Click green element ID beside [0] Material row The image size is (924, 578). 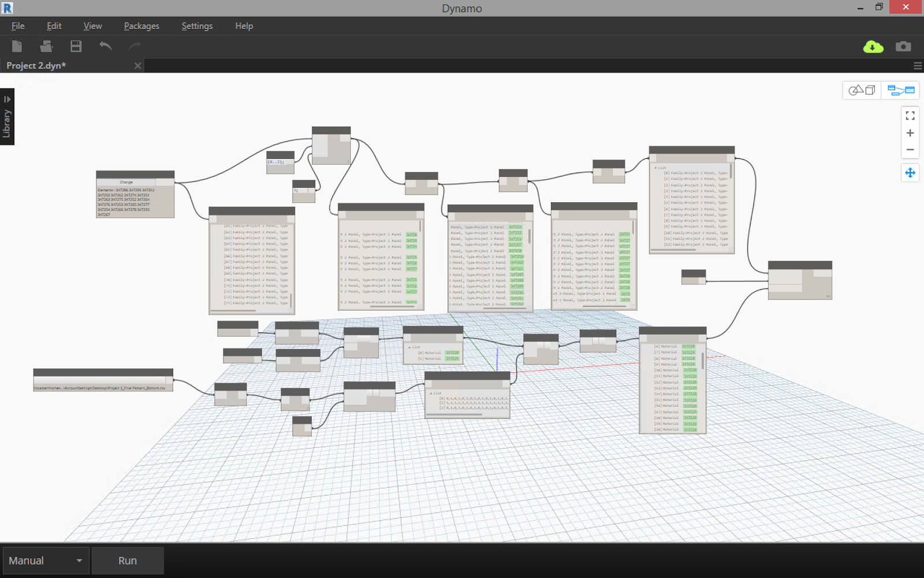tap(452, 353)
